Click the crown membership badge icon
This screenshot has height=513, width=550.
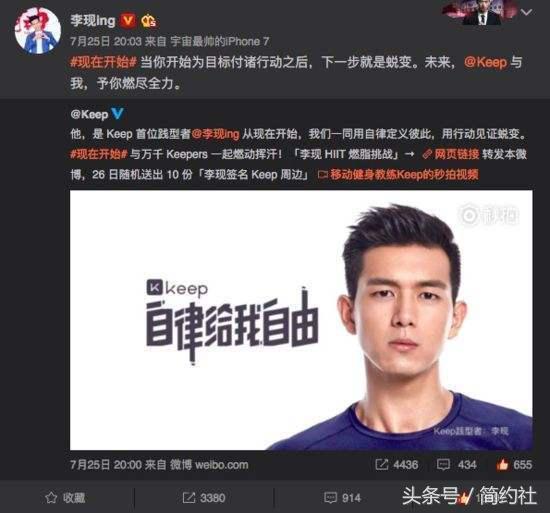pos(148,21)
